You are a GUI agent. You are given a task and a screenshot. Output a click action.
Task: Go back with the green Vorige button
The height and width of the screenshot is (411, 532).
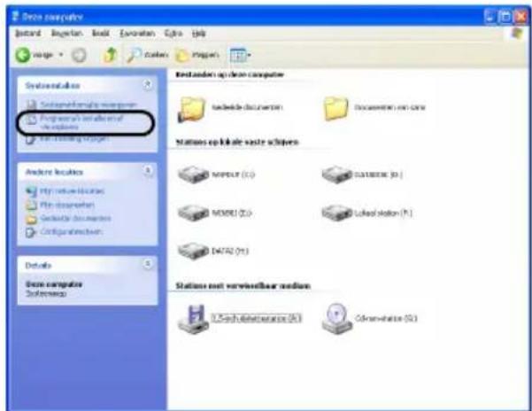[x=34, y=55]
